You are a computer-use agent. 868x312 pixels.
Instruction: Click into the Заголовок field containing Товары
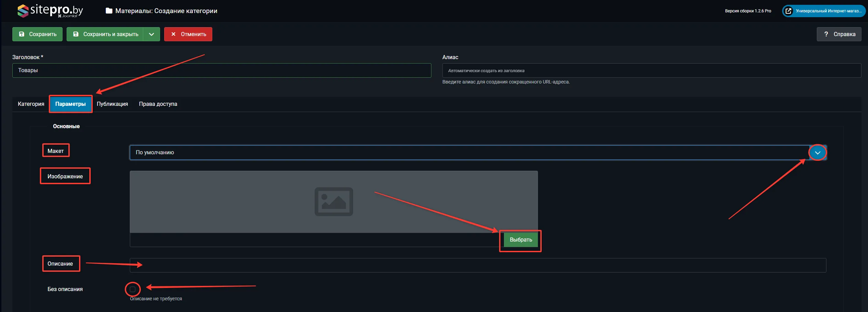pos(222,70)
